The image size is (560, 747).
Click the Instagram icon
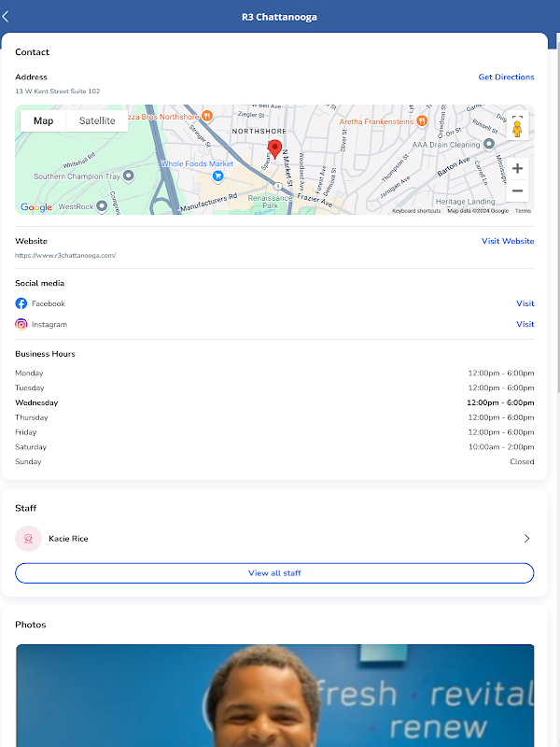coord(21,324)
